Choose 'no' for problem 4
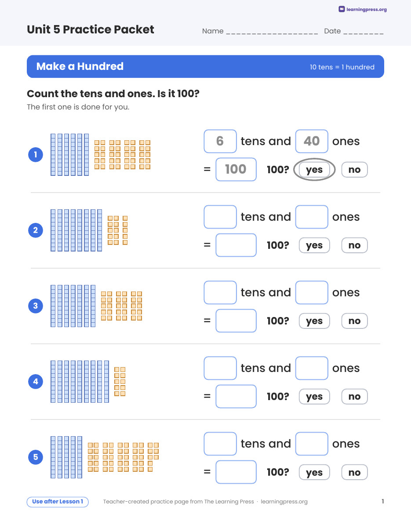This screenshot has height=532, width=411. [354, 397]
